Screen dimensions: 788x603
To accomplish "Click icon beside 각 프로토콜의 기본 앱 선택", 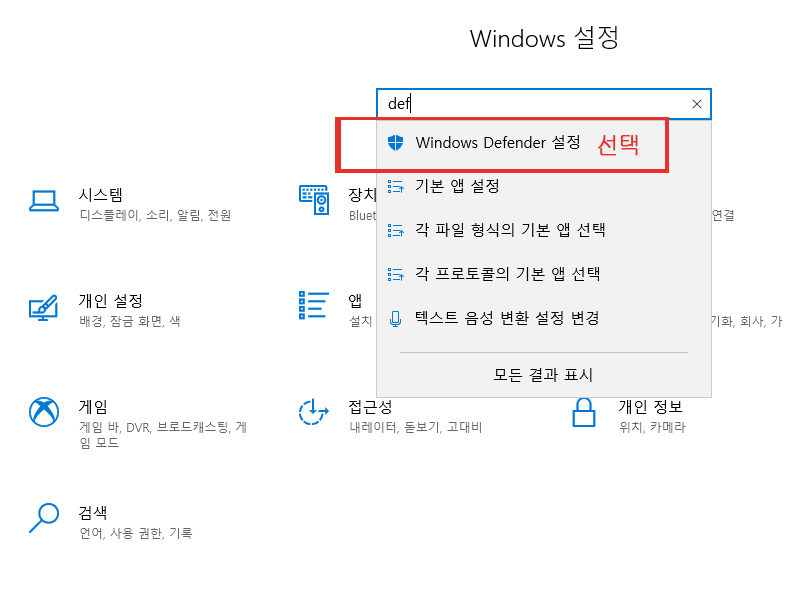I will [x=396, y=274].
